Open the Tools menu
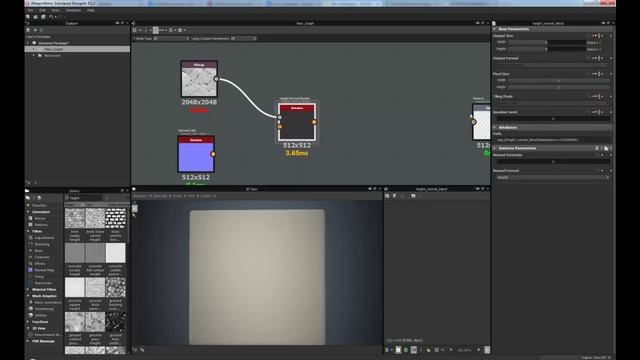 point(56,10)
